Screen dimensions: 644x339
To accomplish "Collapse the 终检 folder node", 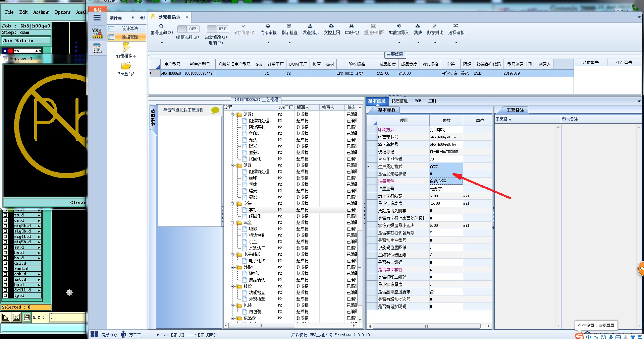I will pyautogui.click(x=232, y=286).
